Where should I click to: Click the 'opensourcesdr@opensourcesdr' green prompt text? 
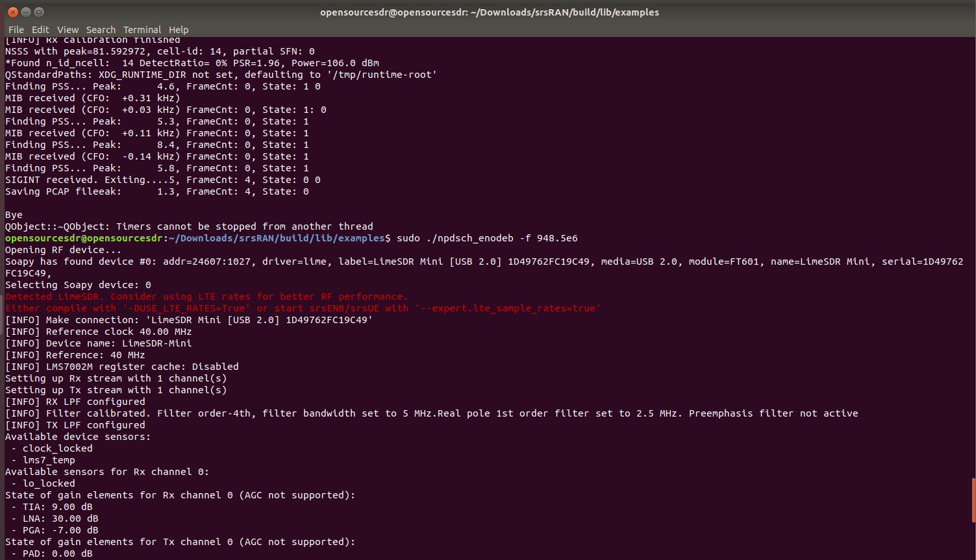tap(84, 238)
